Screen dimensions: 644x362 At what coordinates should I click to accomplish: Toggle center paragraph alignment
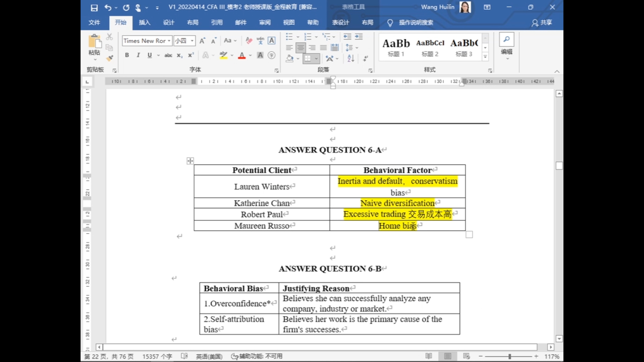300,48
